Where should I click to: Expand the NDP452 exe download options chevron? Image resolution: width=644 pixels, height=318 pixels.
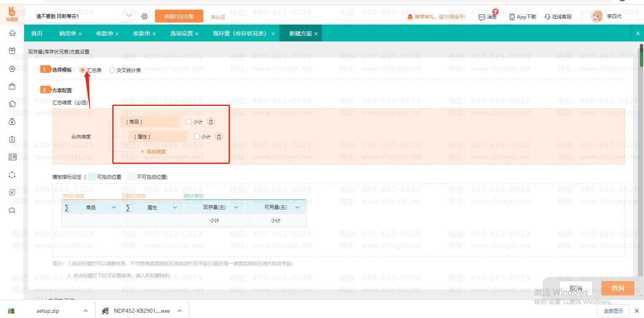point(180,311)
